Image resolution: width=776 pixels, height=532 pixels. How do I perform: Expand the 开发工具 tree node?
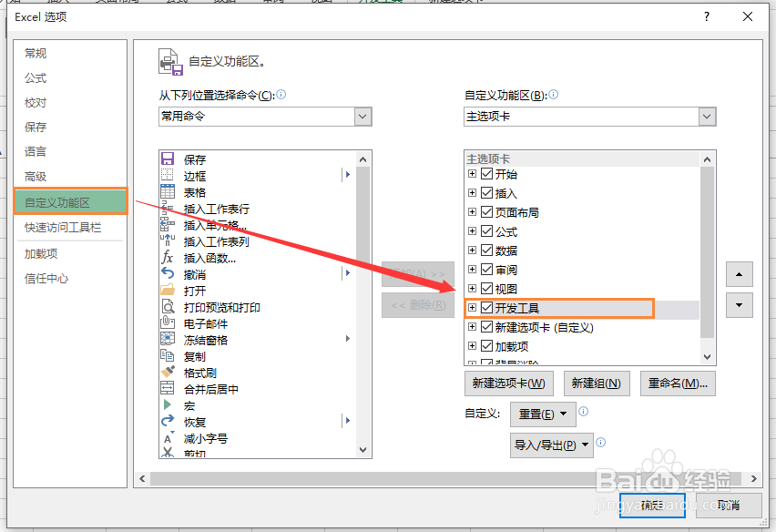point(472,308)
